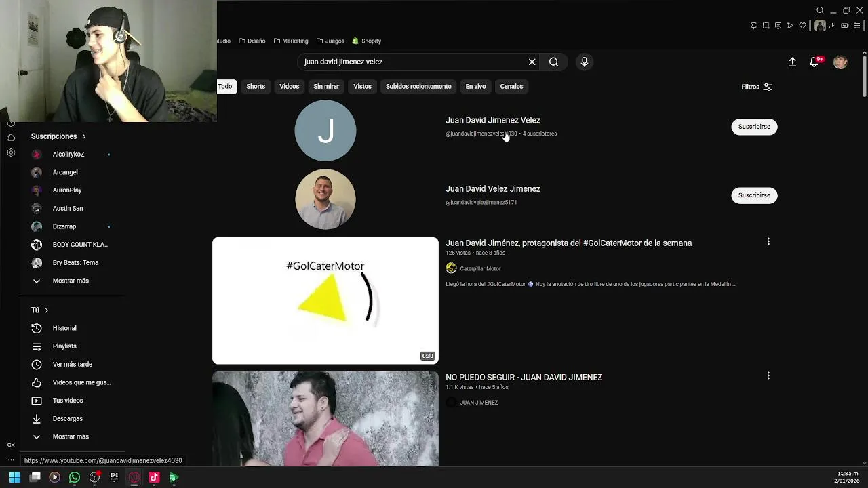Select the Canales filter chip
Viewport: 868px width, 488px height.
[x=511, y=87]
